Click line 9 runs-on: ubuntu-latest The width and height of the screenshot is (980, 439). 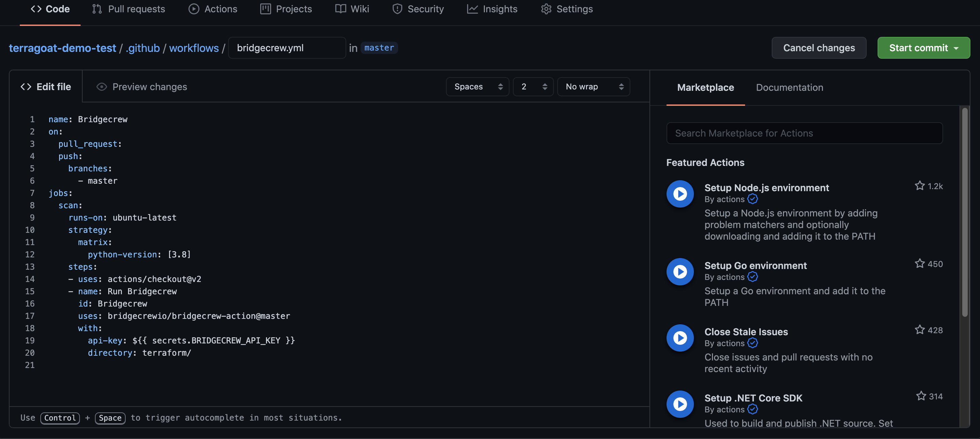click(122, 217)
